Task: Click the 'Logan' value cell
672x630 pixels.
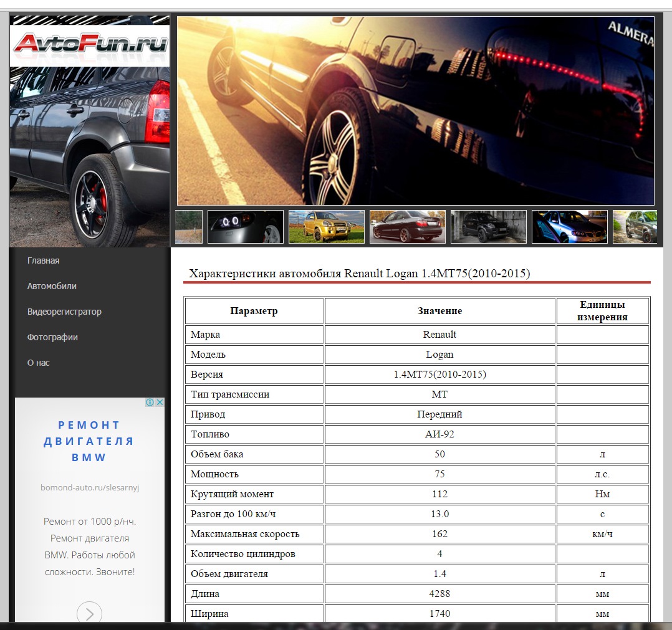Action: pos(439,355)
